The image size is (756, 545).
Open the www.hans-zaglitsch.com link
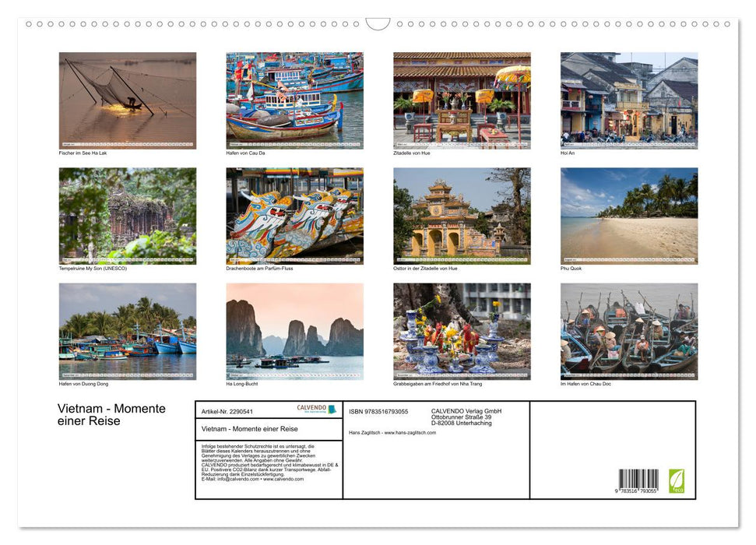pos(410,433)
